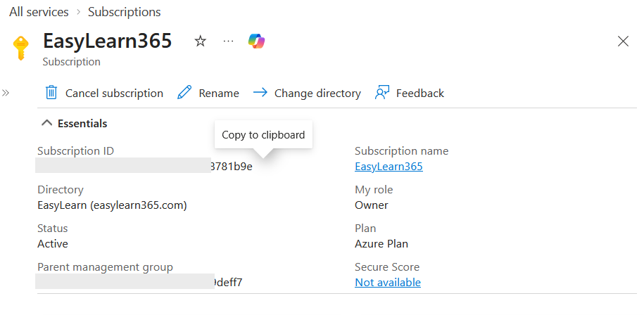Expand the collapsed left sidebar chevrons
This screenshot has height=315, width=644.
(6, 93)
